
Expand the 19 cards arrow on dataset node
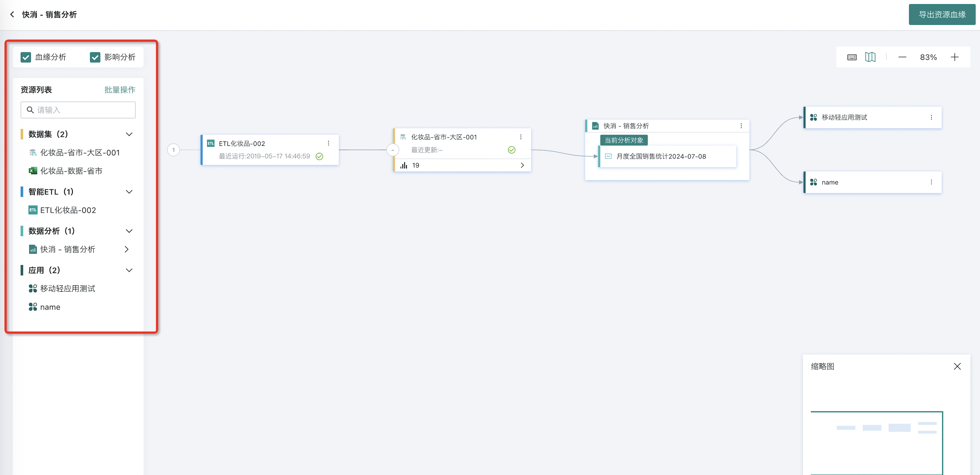[522, 165]
